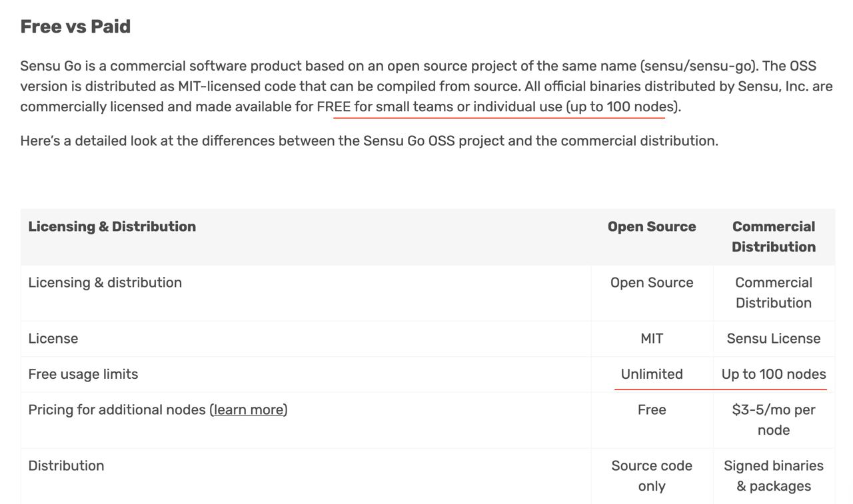The height and width of the screenshot is (504, 853).
Task: Click the 'Licensing & Distribution' table header
Action: pyautogui.click(x=112, y=226)
